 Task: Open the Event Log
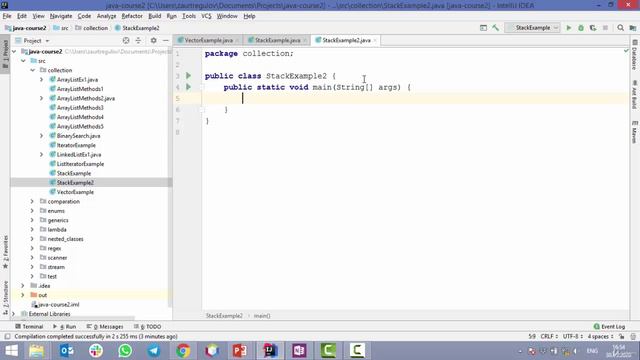609,327
